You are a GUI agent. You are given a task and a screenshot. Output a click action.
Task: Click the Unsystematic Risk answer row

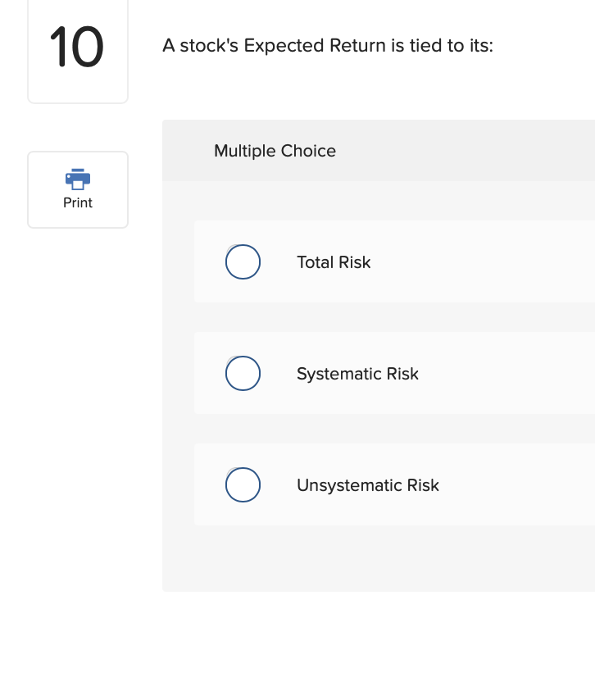click(x=369, y=484)
